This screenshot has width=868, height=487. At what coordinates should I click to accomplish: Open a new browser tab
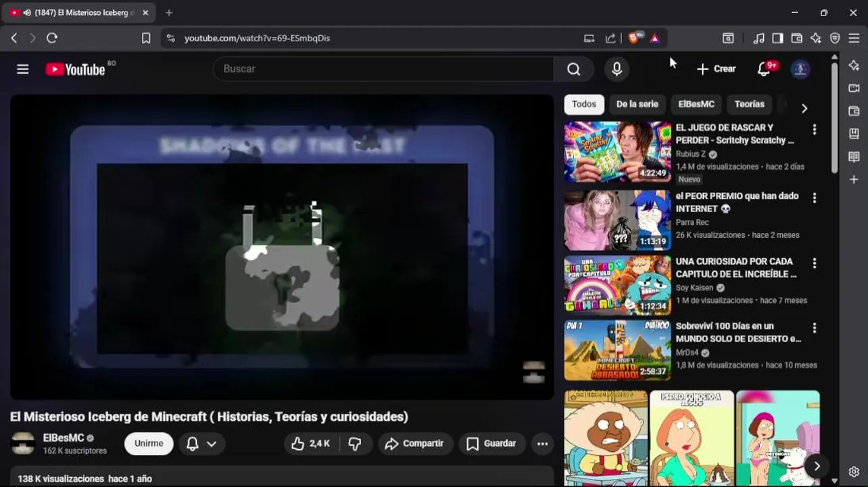[169, 13]
